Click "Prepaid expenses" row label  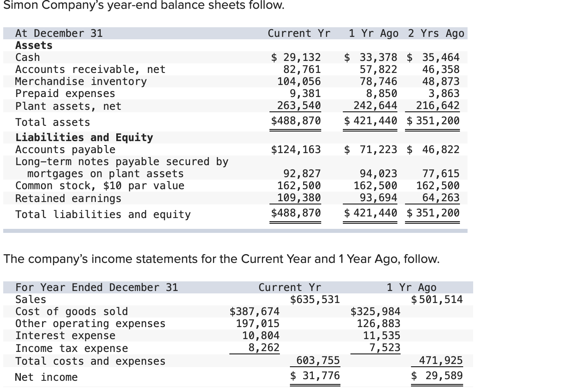click(65, 93)
